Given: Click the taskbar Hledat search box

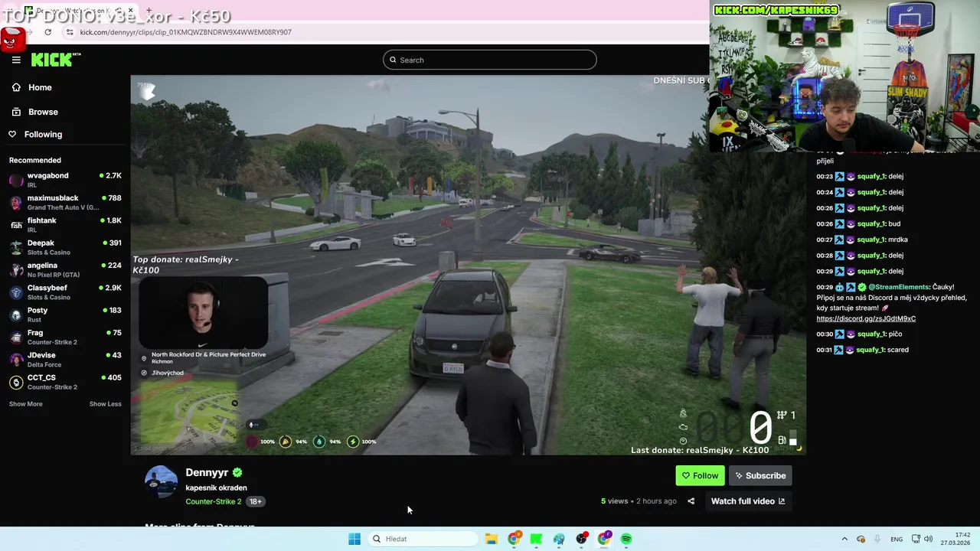Looking at the screenshot, I should (423, 539).
